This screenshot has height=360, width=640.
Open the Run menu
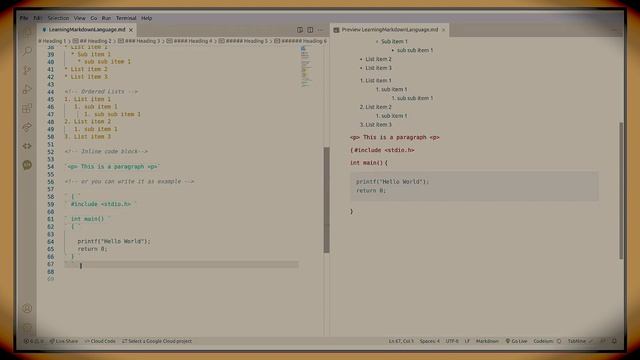[x=106, y=18]
